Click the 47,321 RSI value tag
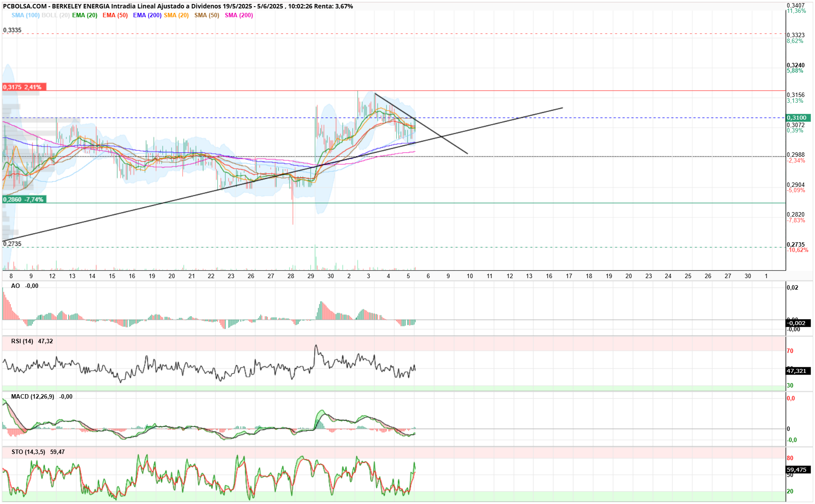 pos(798,371)
